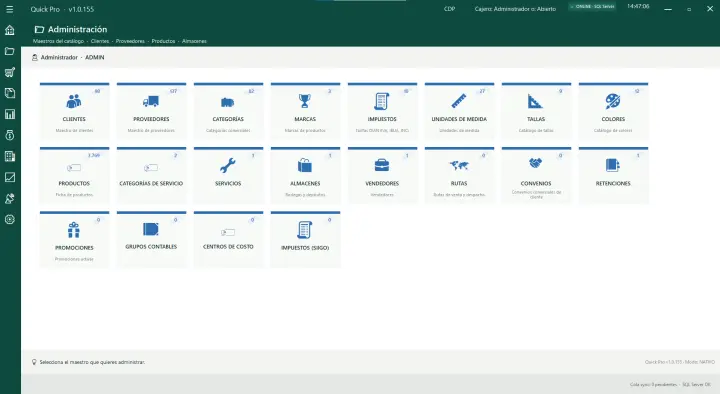
Task: Open the money bag sidebar icon
Action: pos(10,135)
